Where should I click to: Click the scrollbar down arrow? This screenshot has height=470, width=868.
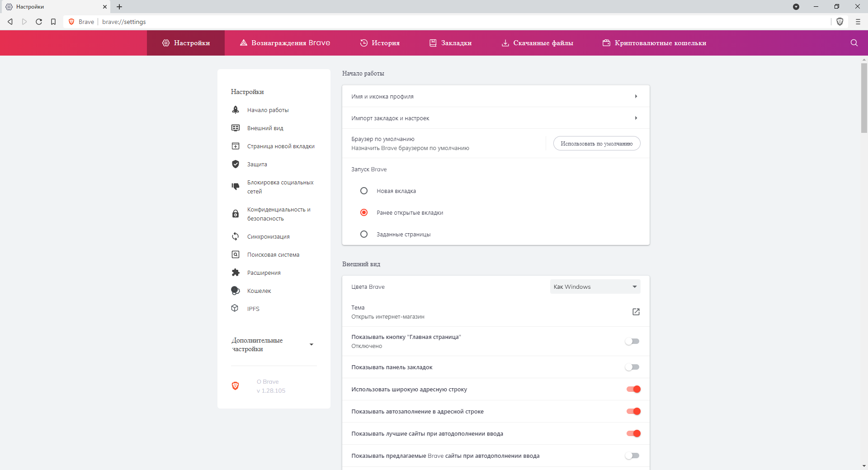[864, 466]
